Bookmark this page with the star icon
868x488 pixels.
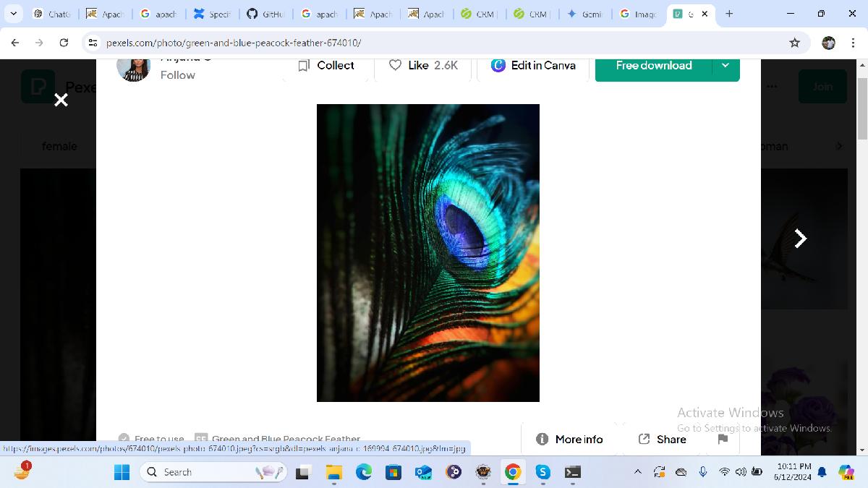(x=794, y=43)
